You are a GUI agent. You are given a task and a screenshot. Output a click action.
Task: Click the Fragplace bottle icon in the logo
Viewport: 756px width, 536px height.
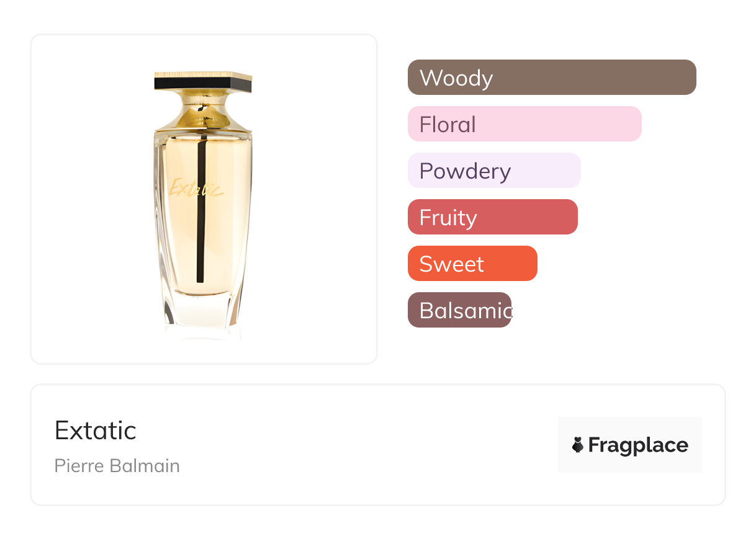coord(578,445)
